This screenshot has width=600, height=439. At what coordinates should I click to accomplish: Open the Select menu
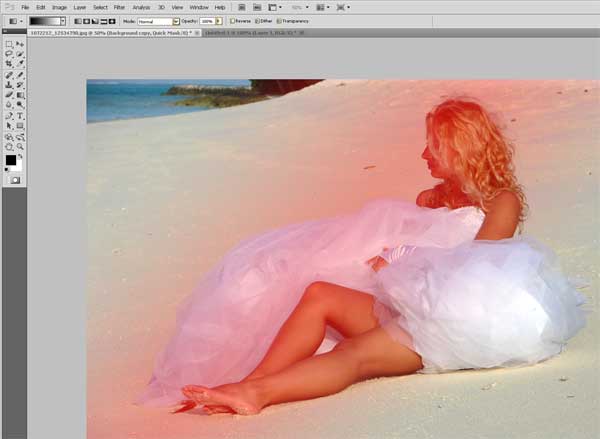click(100, 7)
